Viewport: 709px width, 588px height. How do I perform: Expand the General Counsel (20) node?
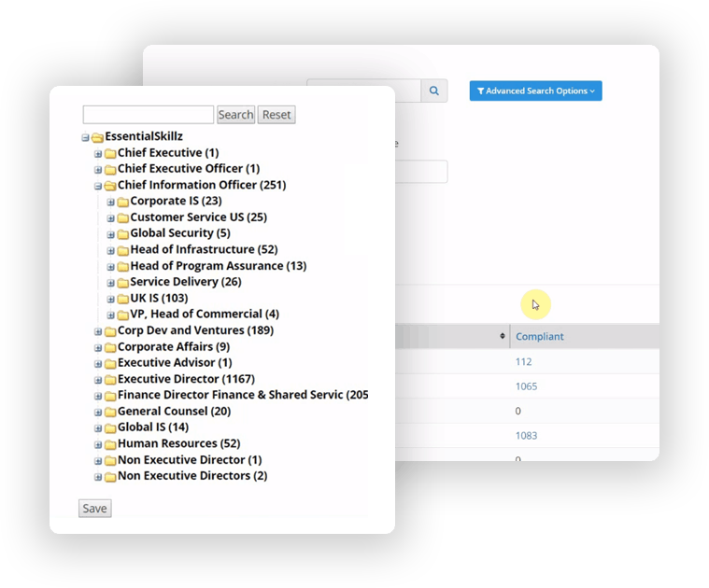point(98,413)
